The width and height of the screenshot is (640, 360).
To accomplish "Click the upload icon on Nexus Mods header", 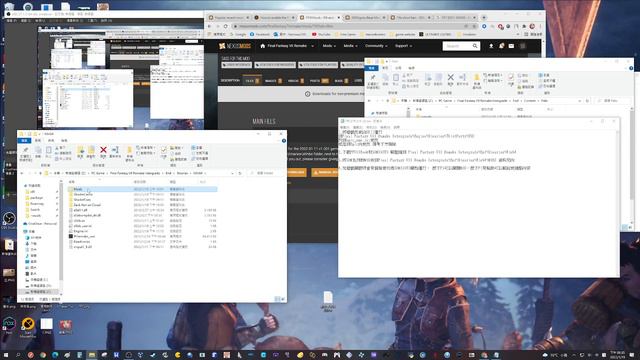I will point(491,46).
